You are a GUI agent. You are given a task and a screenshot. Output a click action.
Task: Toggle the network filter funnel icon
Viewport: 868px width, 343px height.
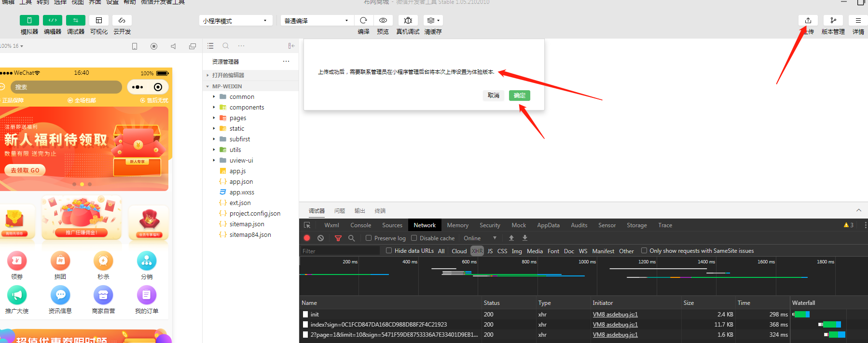tap(338, 238)
